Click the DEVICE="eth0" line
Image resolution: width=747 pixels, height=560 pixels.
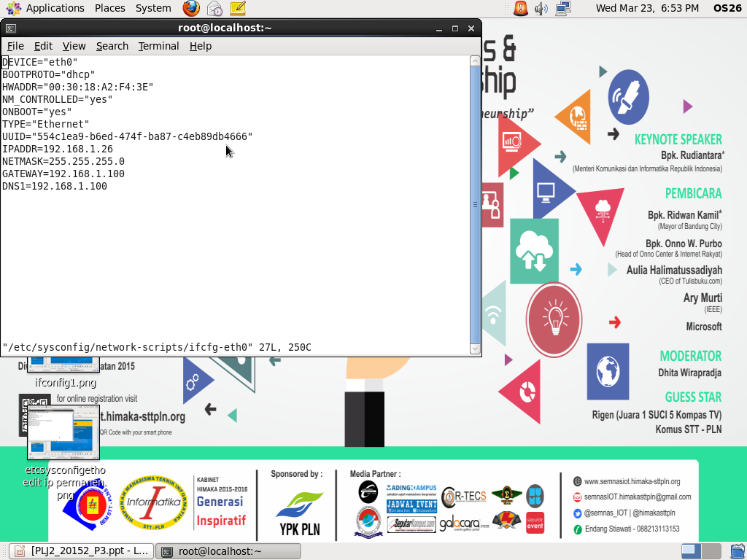(40, 63)
